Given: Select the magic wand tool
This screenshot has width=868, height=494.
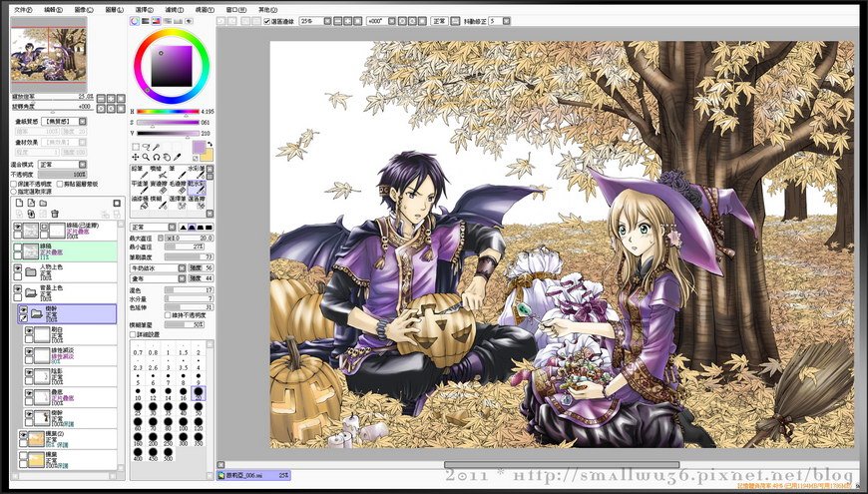Looking at the screenshot, I should click(x=157, y=148).
